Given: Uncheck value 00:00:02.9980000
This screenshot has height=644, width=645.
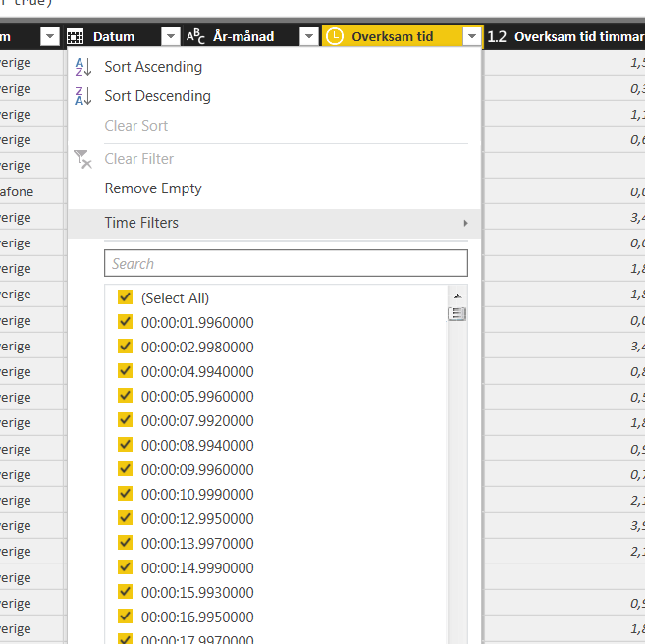Looking at the screenshot, I should pos(125,347).
